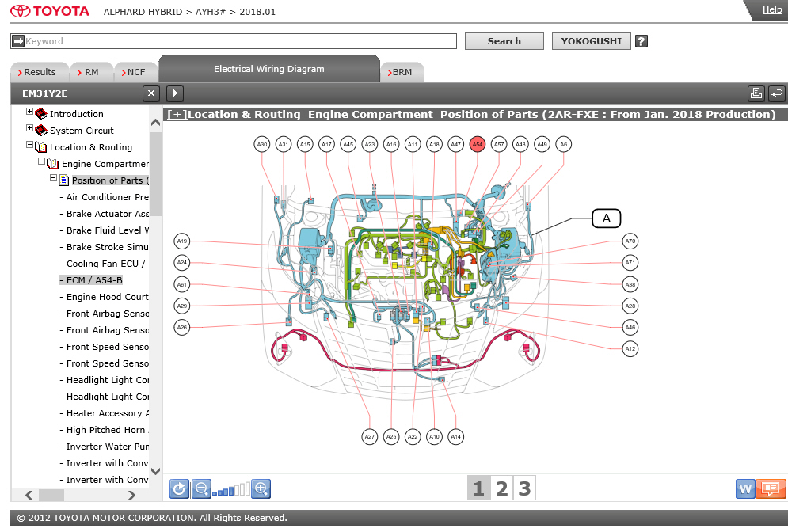This screenshot has height=532, width=788.
Task: Select connector A57 marker
Action: (x=498, y=145)
